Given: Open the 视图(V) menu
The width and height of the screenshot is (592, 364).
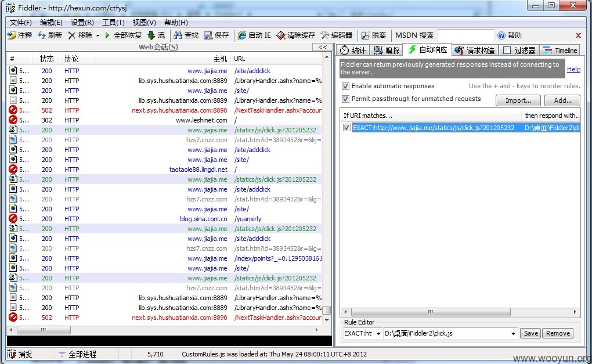Looking at the screenshot, I should click(144, 22).
